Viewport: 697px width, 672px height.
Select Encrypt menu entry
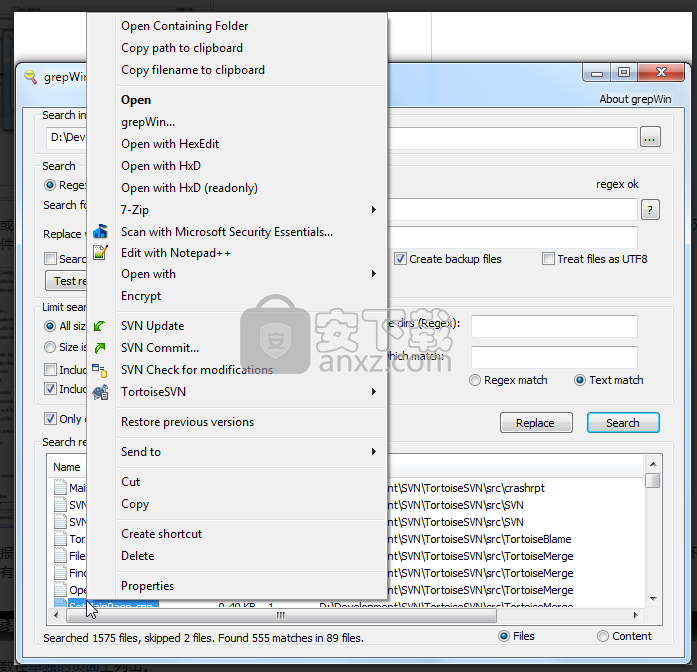[141, 296]
